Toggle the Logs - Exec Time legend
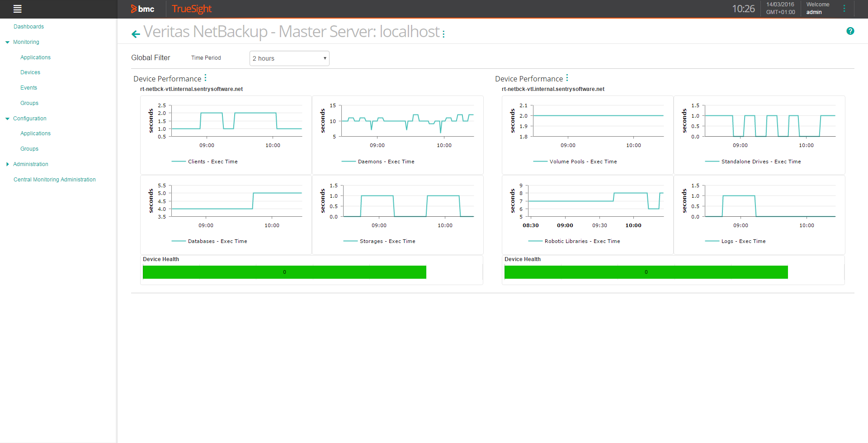This screenshot has height=443, width=868. pos(736,241)
